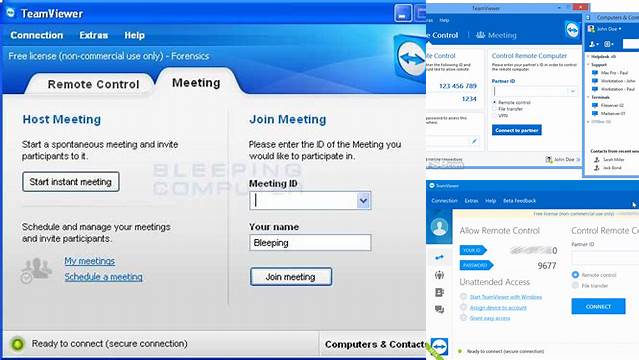This screenshot has height=360, width=639.
Task: Open the Extras menu
Action: 93,35
